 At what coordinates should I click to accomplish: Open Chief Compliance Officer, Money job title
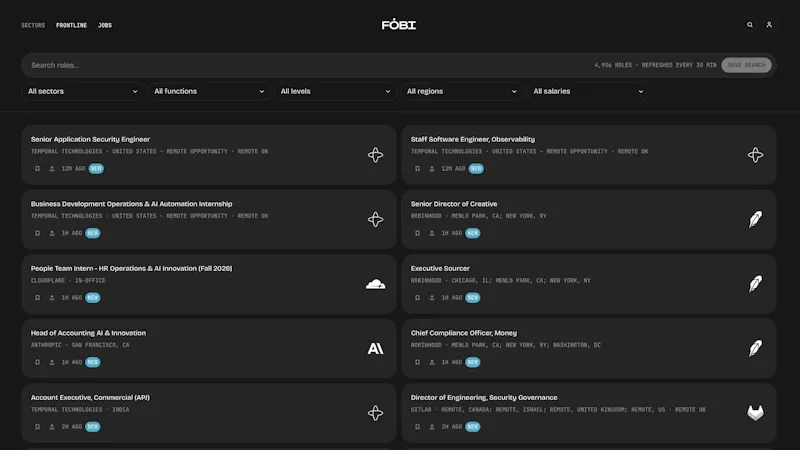pyautogui.click(x=464, y=333)
